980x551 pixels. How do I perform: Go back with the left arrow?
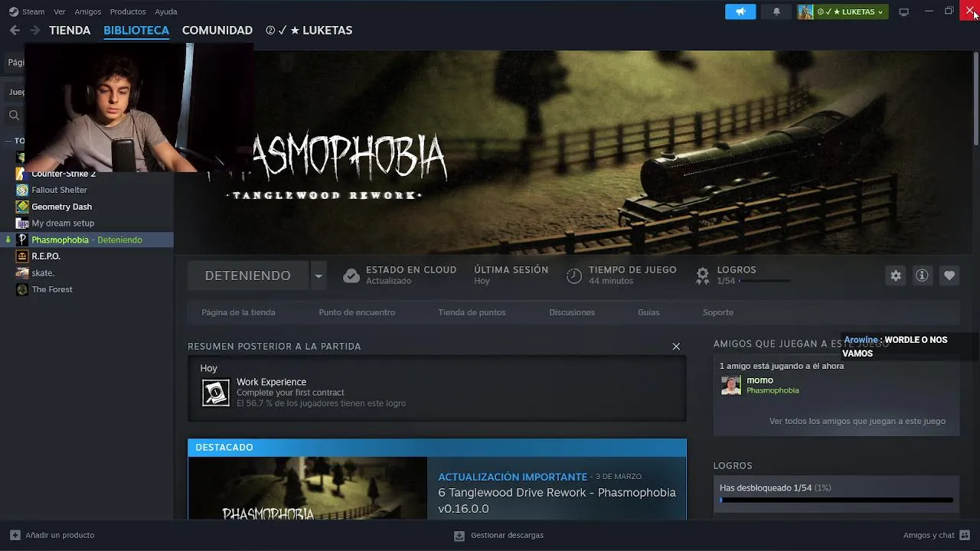point(15,30)
